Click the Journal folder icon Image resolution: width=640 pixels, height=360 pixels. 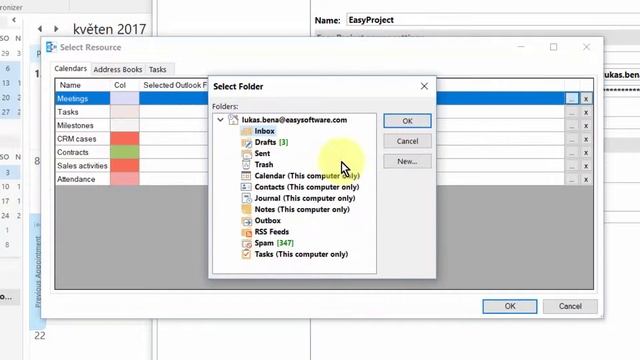pyautogui.click(x=246, y=198)
